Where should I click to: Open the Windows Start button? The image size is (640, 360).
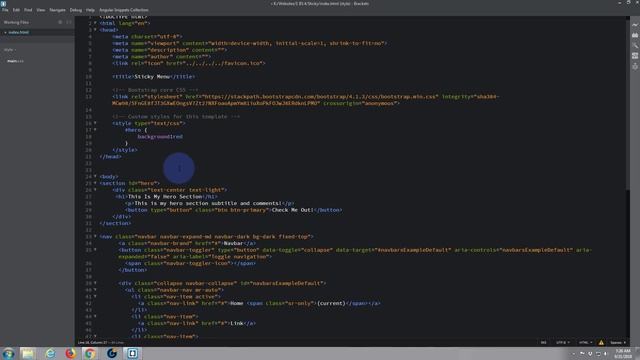8,353
